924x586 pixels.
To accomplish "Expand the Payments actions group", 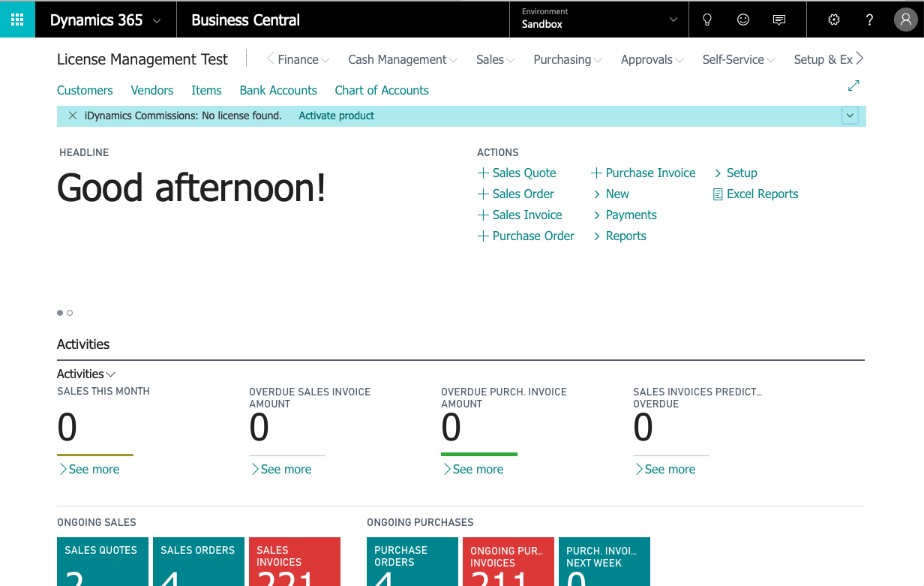I will point(624,215).
